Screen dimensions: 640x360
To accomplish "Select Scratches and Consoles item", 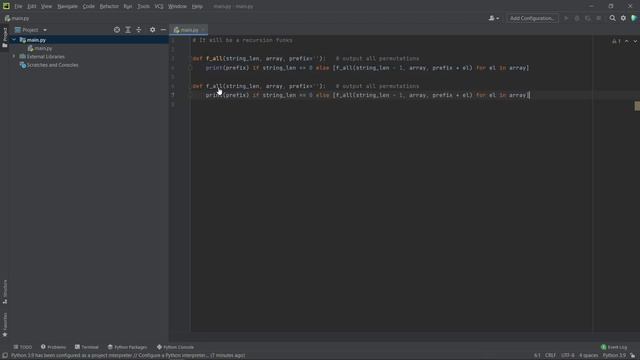I will (52, 65).
